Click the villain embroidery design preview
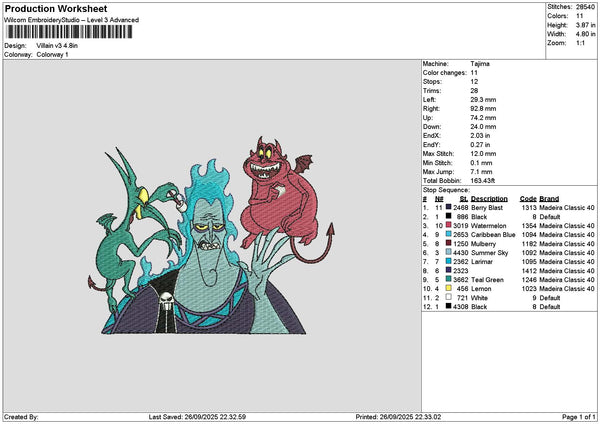The height and width of the screenshot is (424, 600). point(211,235)
